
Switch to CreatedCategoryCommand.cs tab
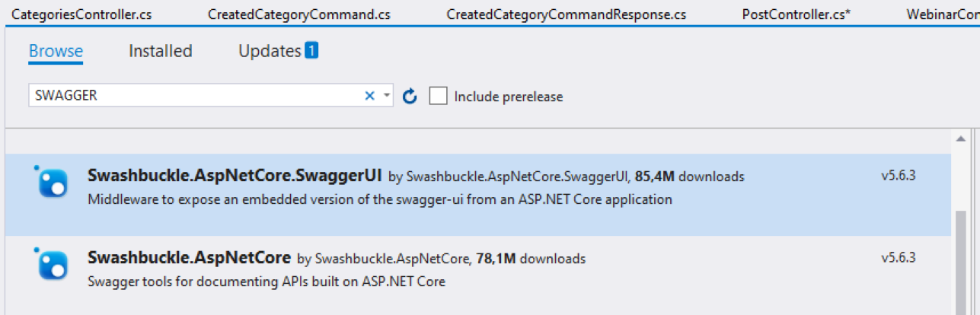tap(299, 14)
